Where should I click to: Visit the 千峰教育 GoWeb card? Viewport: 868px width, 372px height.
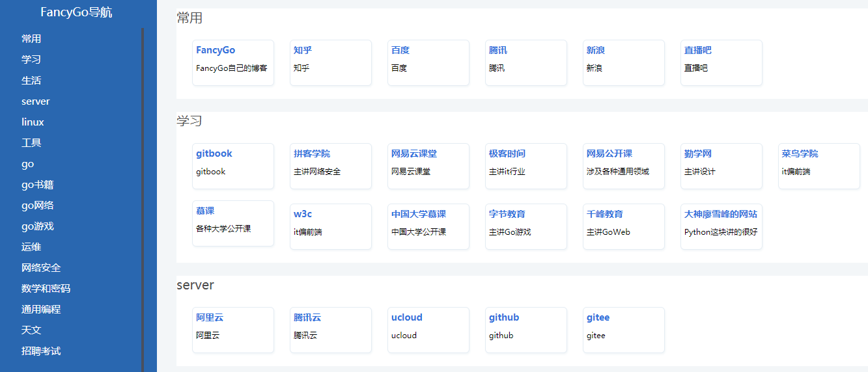pos(624,226)
